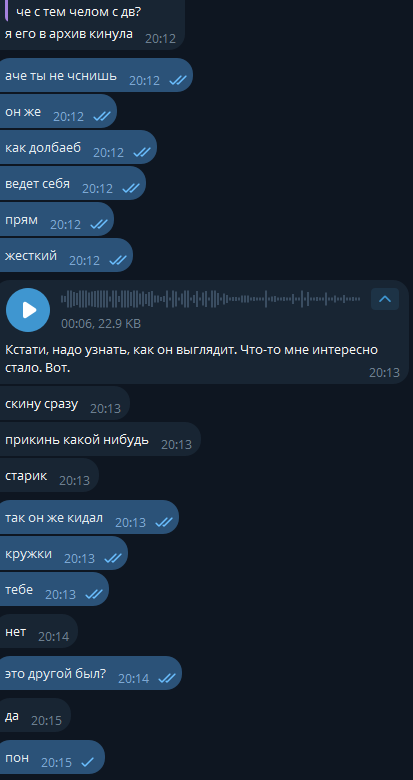Click read checkmarks next to 'жесткий'

118,260
